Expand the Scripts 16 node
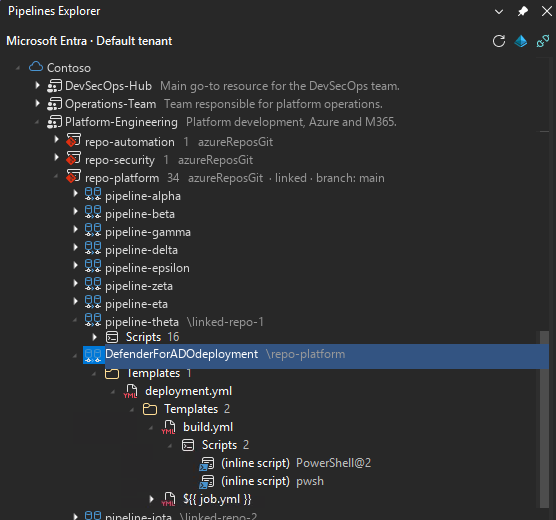This screenshot has height=520, width=556. tap(95, 337)
